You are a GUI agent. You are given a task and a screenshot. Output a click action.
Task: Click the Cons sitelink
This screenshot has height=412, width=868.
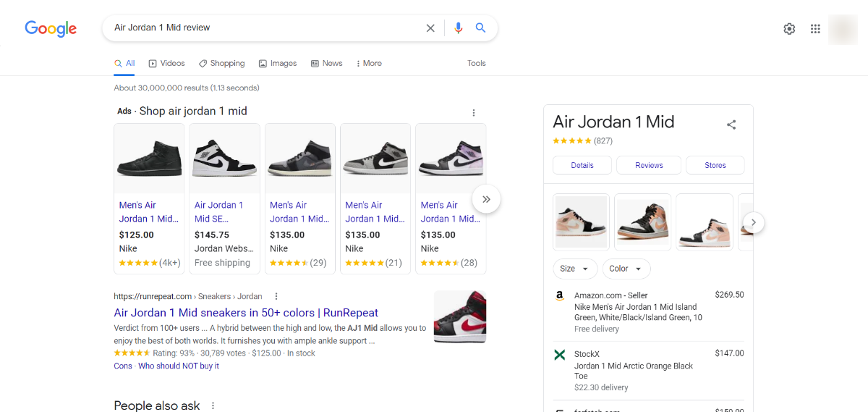pyautogui.click(x=123, y=366)
